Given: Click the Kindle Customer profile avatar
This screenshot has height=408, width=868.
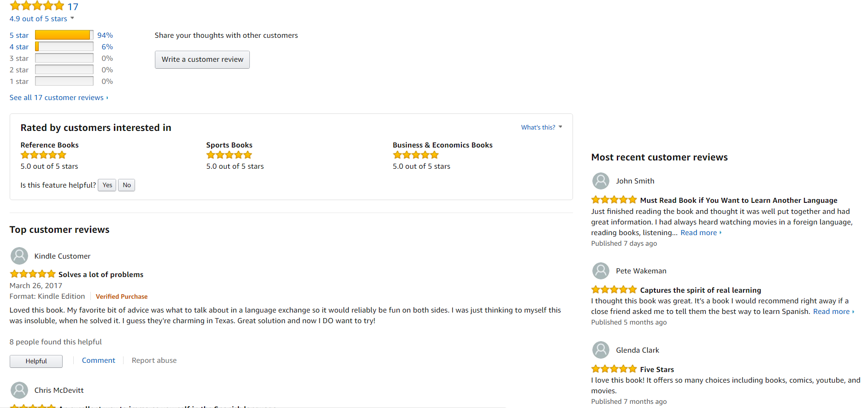Looking at the screenshot, I should tap(19, 256).
